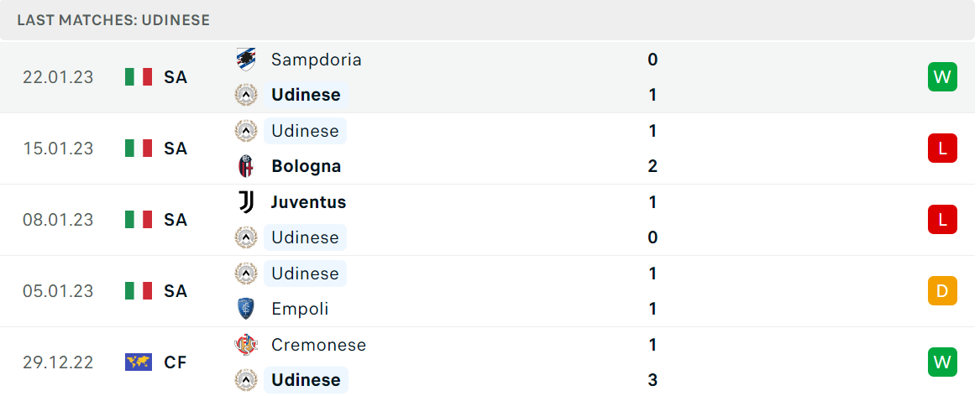The height and width of the screenshot is (396, 980).
Task: Click the Udinese crest in the Sampdoria match
Action: 245,95
